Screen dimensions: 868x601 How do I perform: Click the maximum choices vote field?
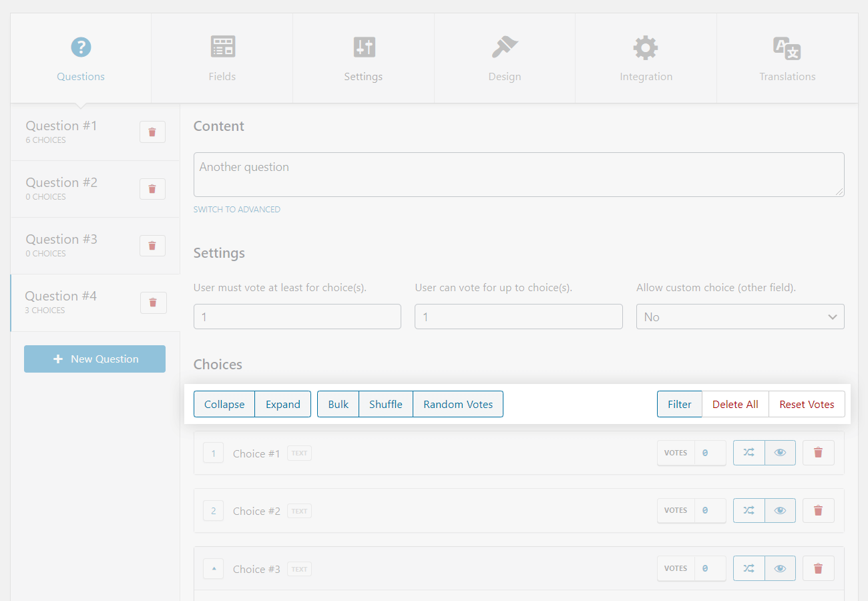(x=519, y=317)
